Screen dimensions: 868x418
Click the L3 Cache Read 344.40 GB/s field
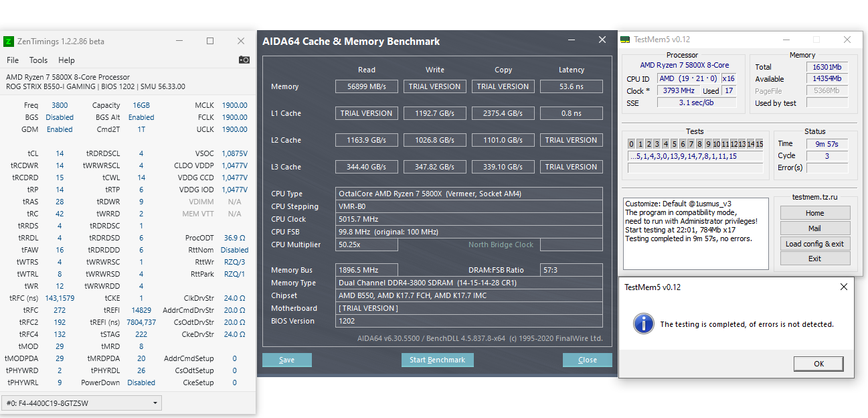pos(367,167)
